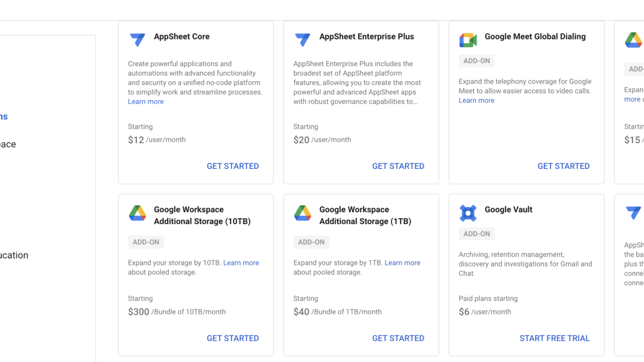The width and height of the screenshot is (644, 362).
Task: Click the AppSheet Enterprise Plus description text
Action: point(357,83)
